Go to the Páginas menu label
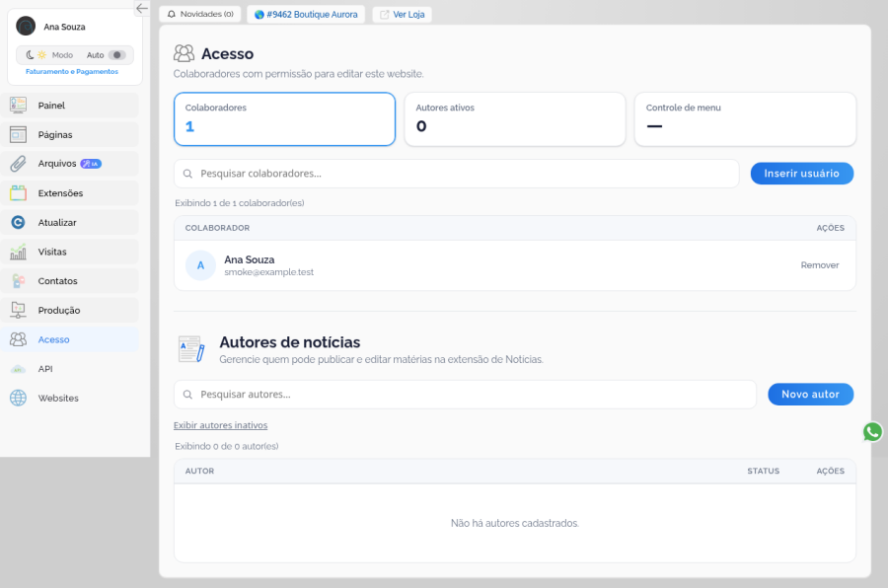Image resolution: width=888 pixels, height=588 pixels. pyautogui.click(x=55, y=135)
